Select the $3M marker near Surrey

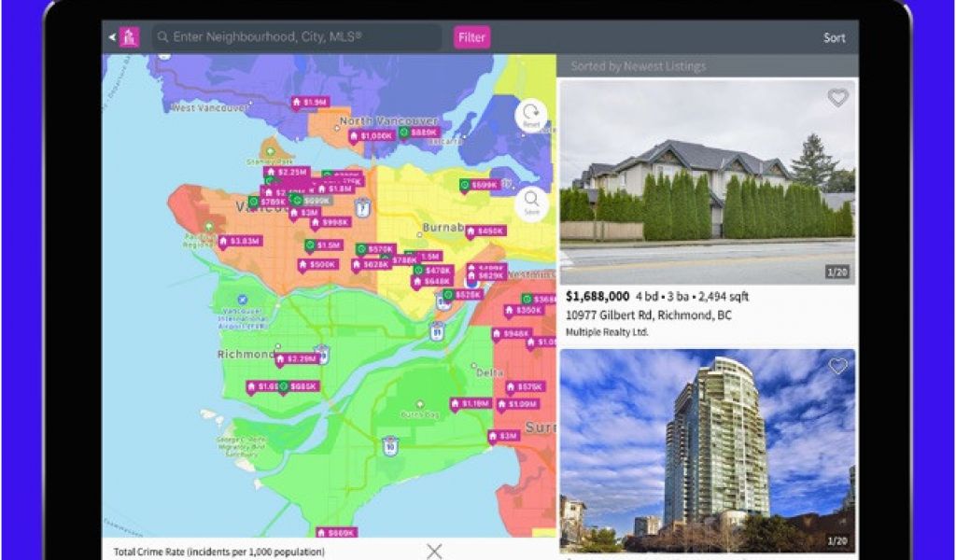pyautogui.click(x=503, y=436)
